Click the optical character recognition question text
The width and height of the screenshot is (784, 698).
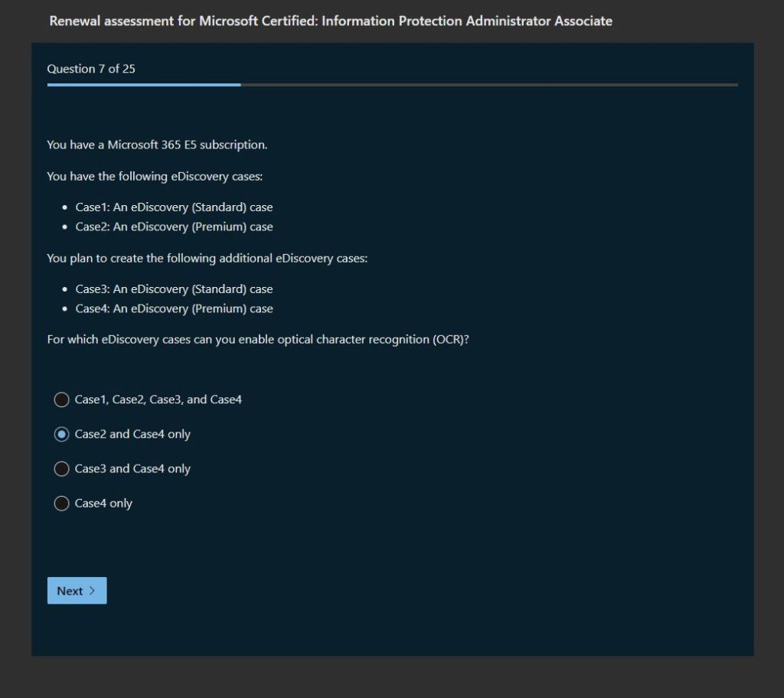coord(257,339)
